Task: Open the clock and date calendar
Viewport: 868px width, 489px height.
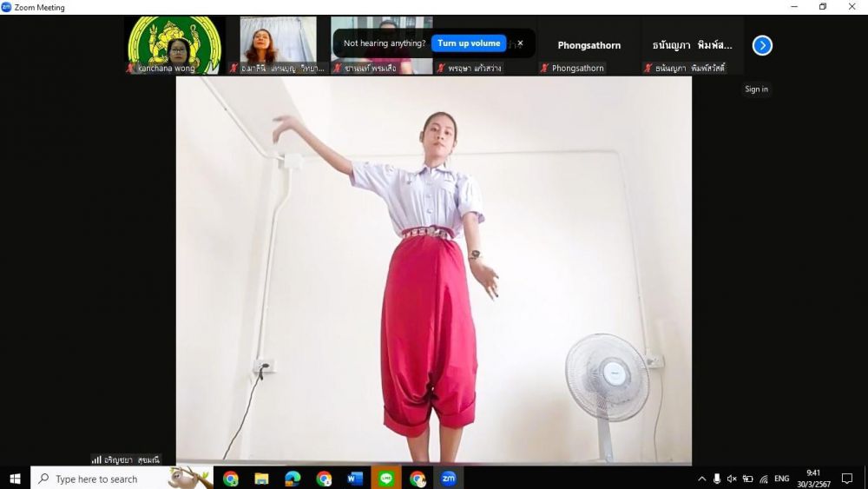Action: click(813, 479)
